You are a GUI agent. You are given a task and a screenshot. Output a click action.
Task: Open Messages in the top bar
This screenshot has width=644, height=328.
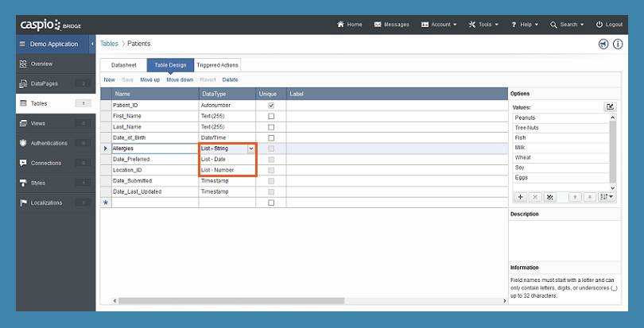tap(391, 25)
